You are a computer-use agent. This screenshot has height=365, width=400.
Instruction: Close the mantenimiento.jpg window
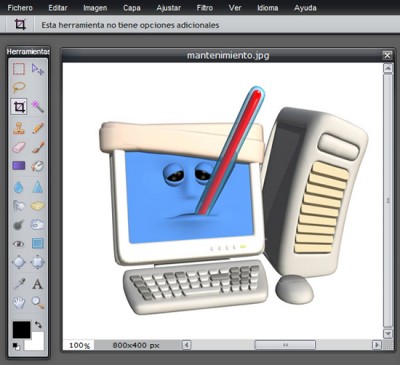pos(387,55)
